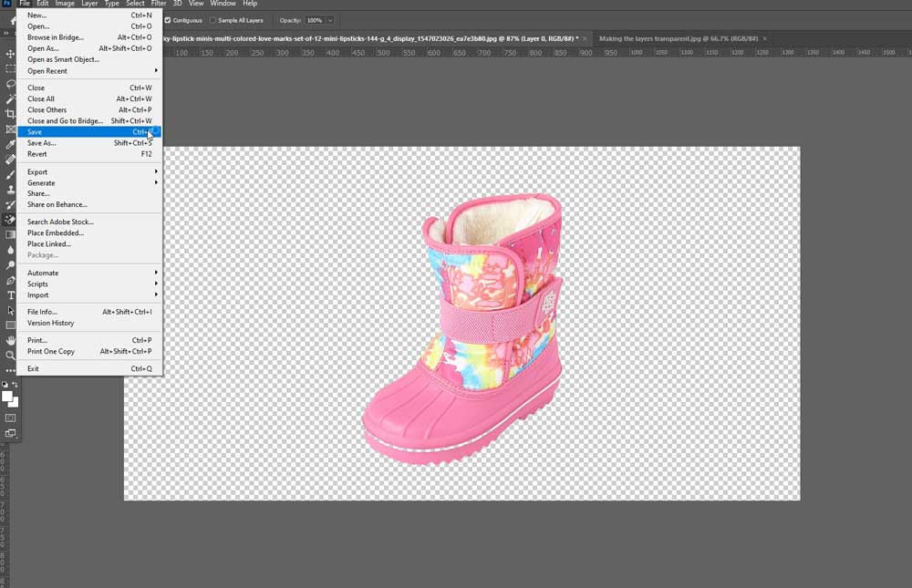Open the Edit menu
Viewport: 912px width, 588px height.
[42, 3]
